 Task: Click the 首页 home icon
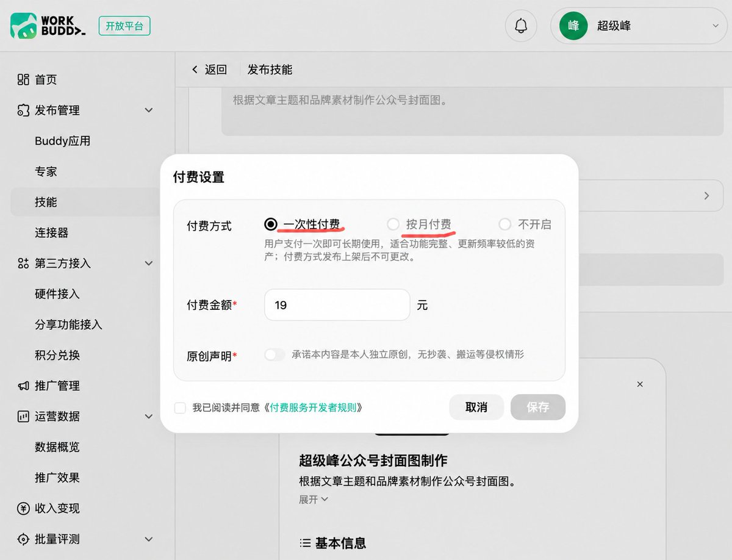23,79
